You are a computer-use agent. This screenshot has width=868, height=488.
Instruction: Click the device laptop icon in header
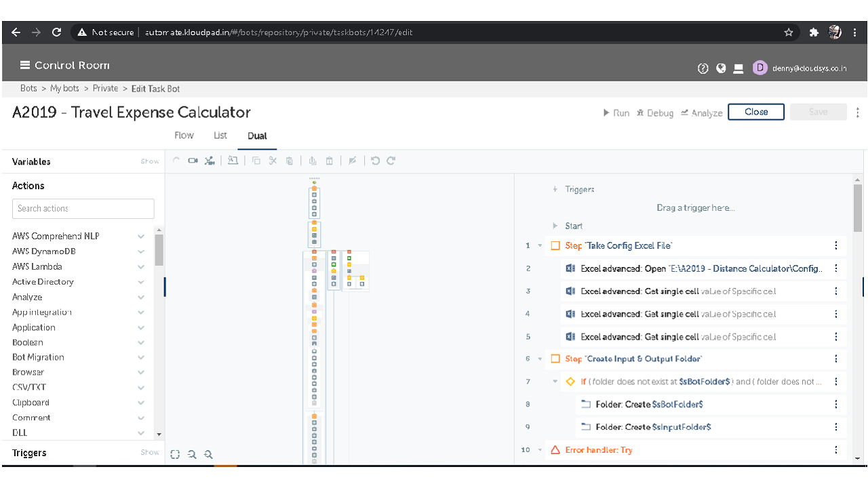click(x=738, y=68)
